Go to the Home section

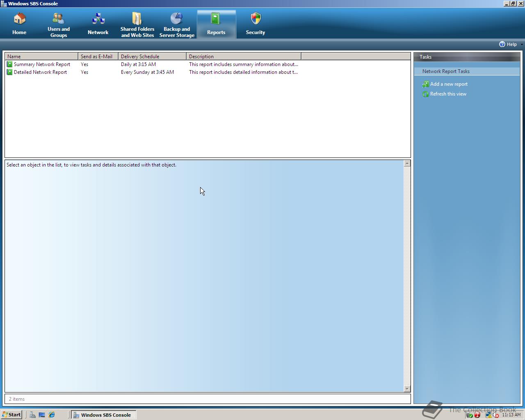coord(19,24)
